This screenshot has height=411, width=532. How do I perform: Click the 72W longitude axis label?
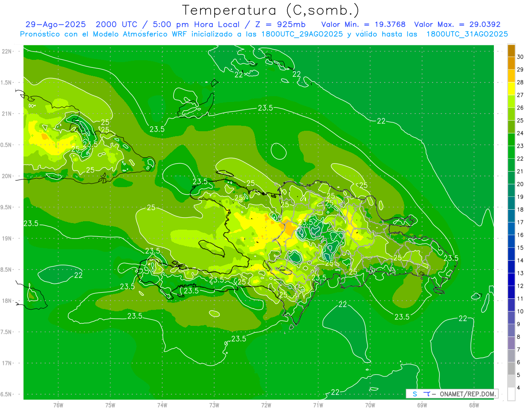point(266,405)
